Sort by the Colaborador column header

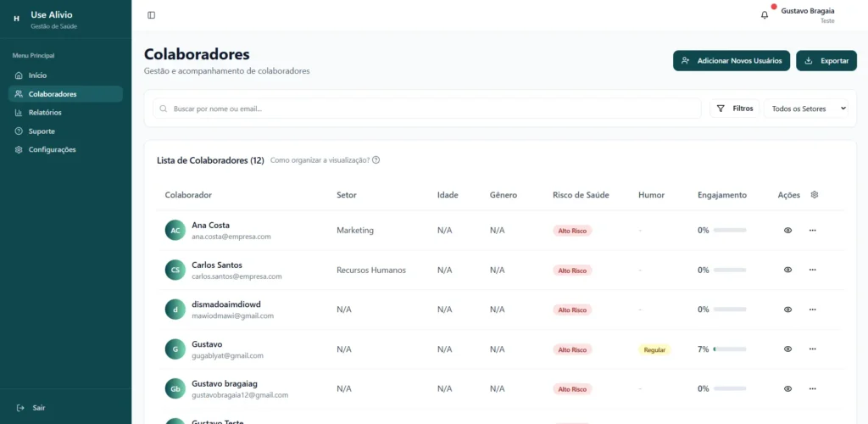point(188,195)
